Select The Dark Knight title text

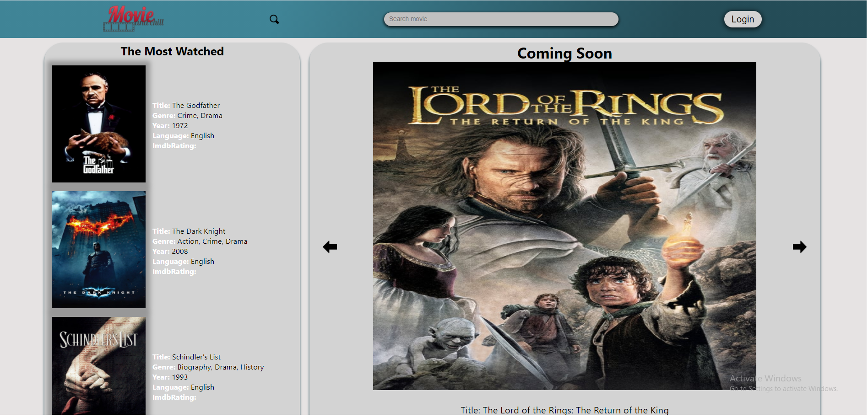click(198, 231)
